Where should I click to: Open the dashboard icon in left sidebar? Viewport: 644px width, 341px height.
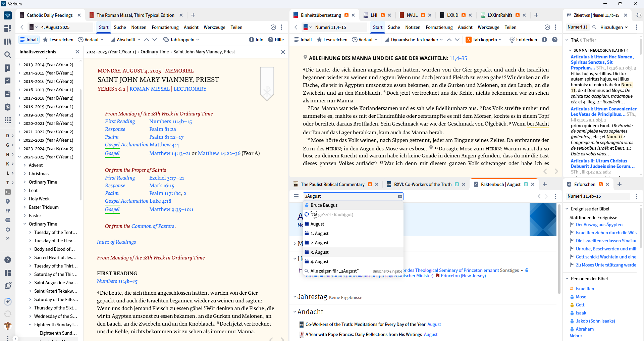click(x=8, y=29)
